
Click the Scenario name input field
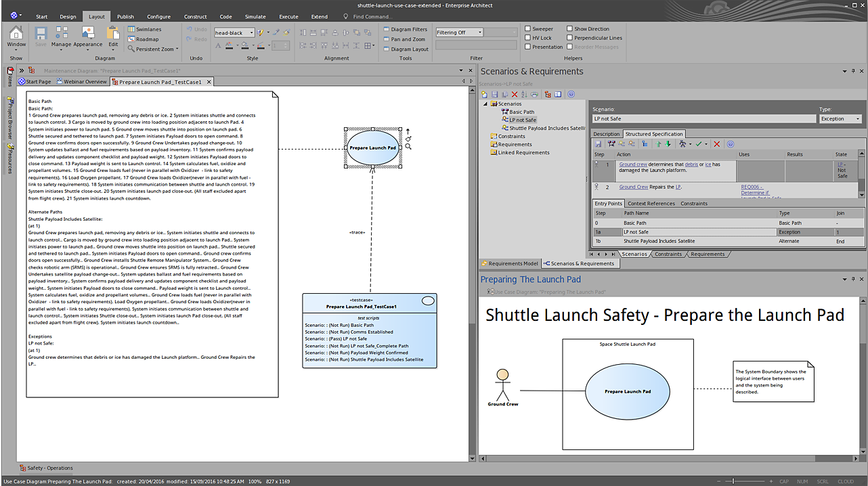pos(704,118)
